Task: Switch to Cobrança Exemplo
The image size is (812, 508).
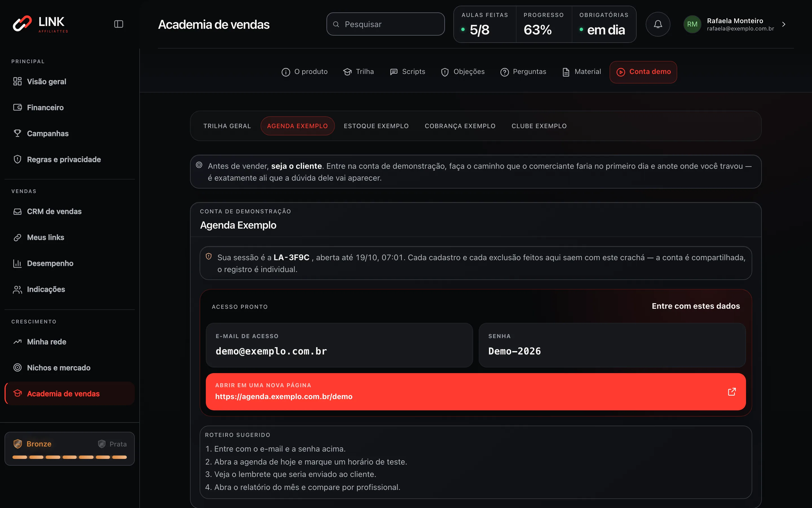Action: pyautogui.click(x=460, y=126)
